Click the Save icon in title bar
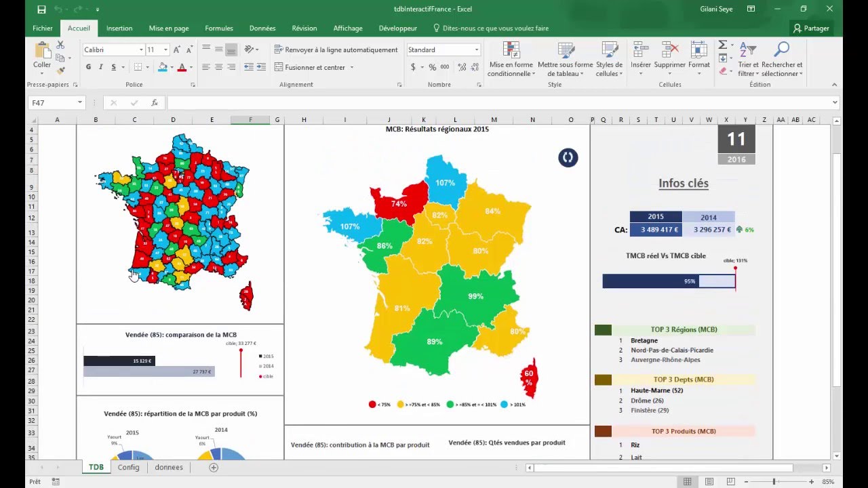 (x=41, y=9)
